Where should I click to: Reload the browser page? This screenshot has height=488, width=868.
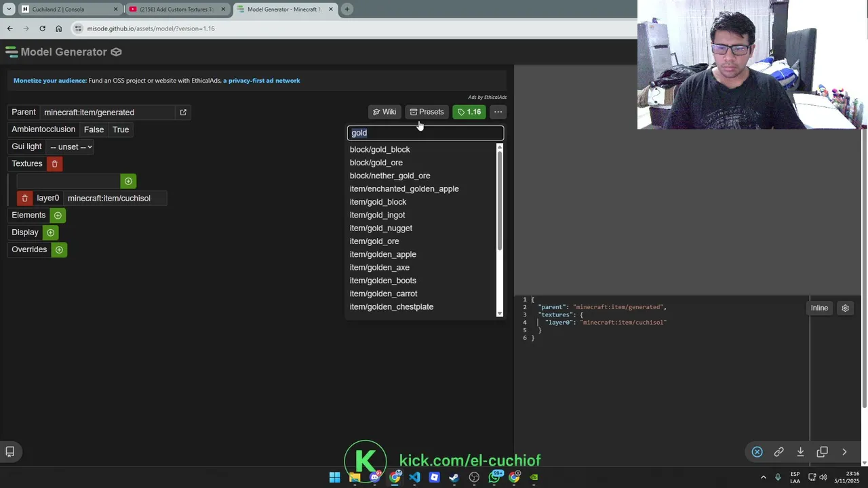[42, 28]
